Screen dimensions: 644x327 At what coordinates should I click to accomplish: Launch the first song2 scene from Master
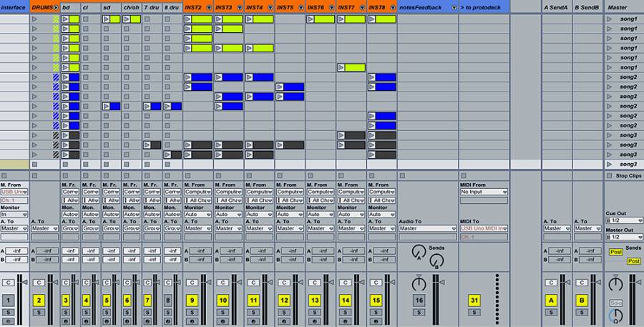610,77
